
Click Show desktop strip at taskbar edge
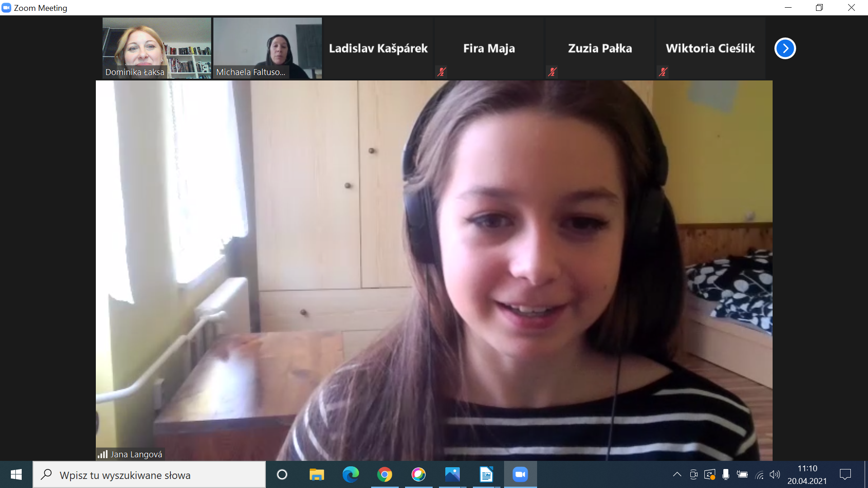coord(866,474)
